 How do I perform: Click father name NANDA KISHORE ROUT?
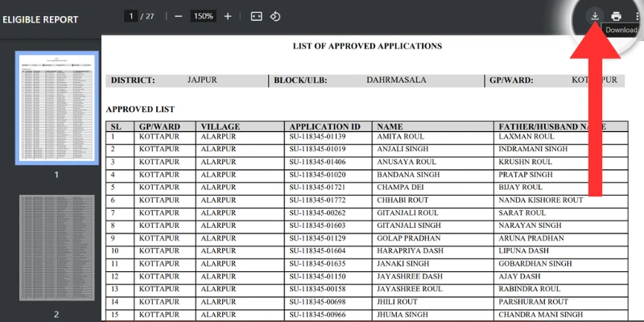[541, 200]
